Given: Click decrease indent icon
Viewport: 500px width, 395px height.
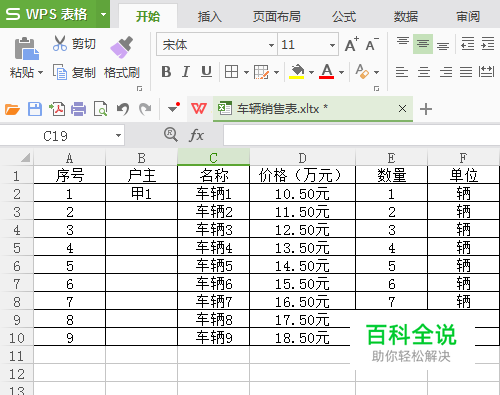Looking at the screenshot, I should (468, 44).
